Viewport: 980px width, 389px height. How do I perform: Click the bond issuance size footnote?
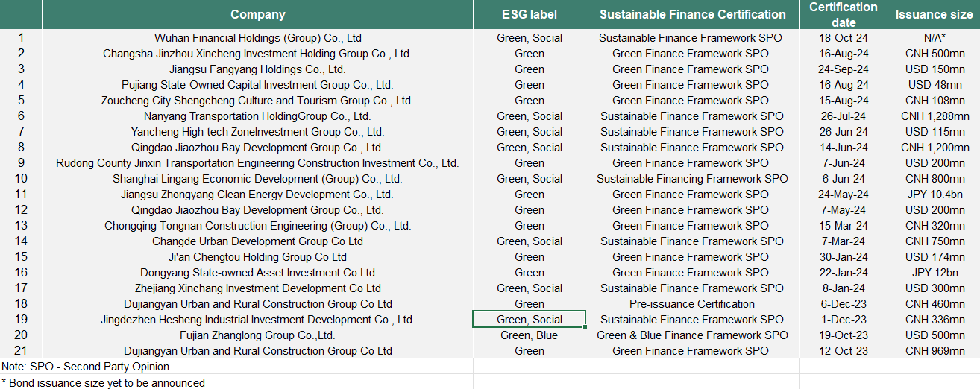coord(103,382)
